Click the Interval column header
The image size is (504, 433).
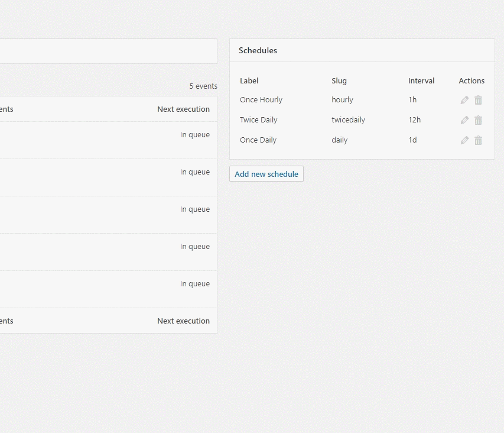(421, 81)
